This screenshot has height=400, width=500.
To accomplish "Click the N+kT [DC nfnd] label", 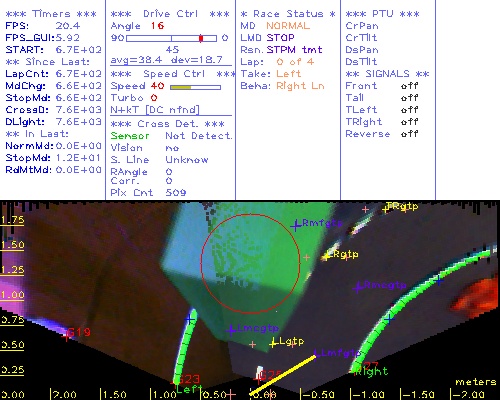I will 155,110.
